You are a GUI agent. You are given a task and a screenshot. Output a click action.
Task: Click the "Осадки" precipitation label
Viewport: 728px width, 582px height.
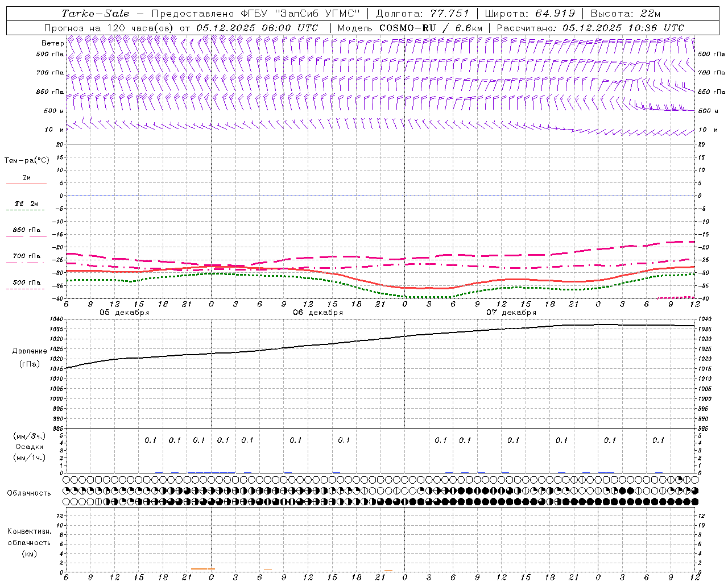pos(30,447)
